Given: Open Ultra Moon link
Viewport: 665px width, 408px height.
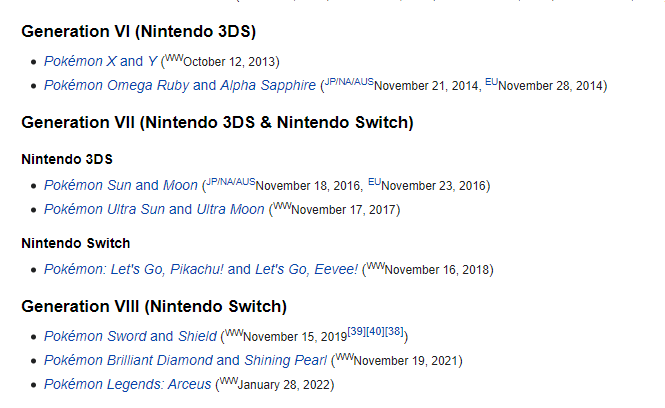Looking at the screenshot, I should click(x=230, y=210).
